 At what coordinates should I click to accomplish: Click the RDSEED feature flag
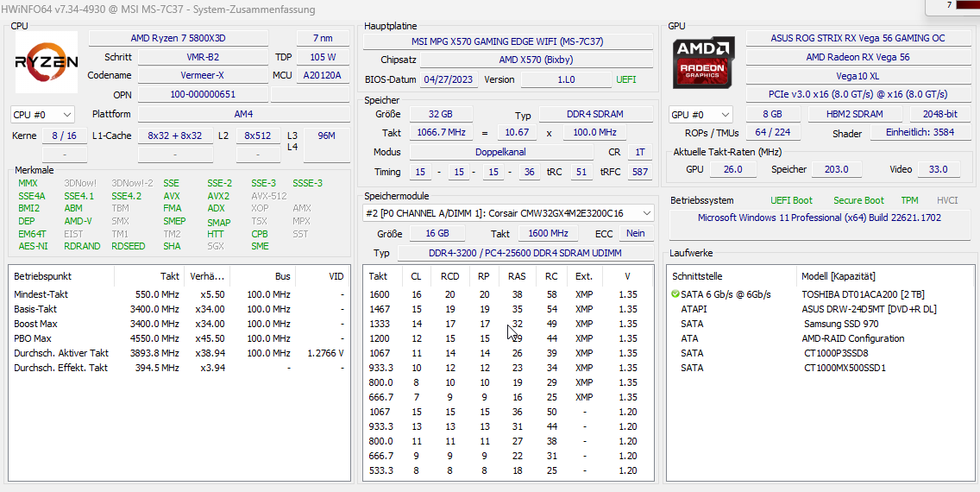click(129, 246)
